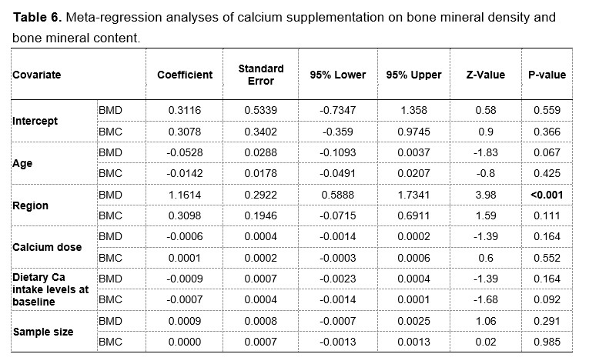599x364 pixels.
Task: Click the bold <0.001 P-value cell
Action: click(x=547, y=195)
